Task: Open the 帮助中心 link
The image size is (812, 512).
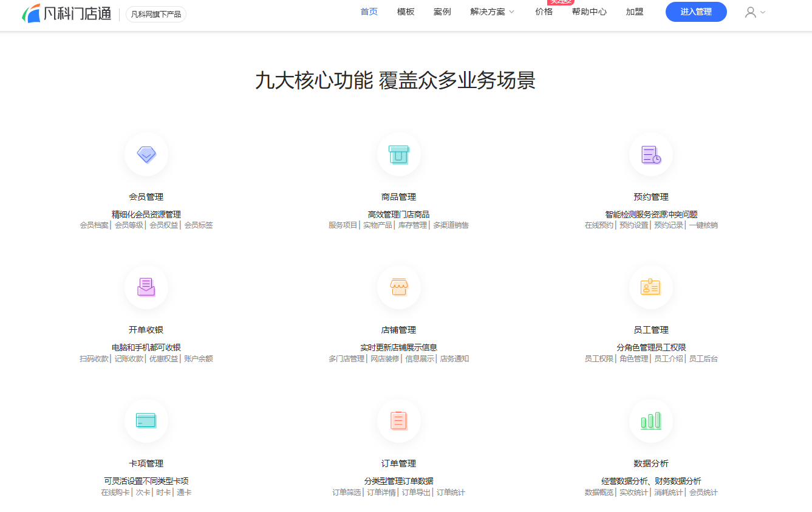Action: point(589,12)
